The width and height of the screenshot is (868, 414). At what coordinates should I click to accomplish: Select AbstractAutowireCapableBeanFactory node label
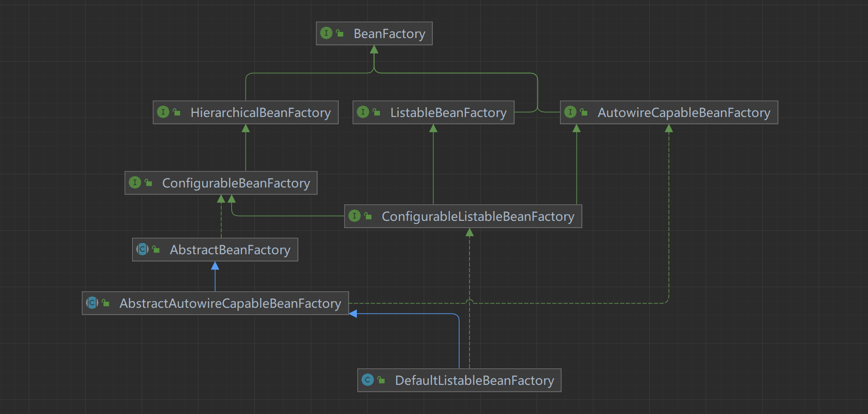point(230,304)
